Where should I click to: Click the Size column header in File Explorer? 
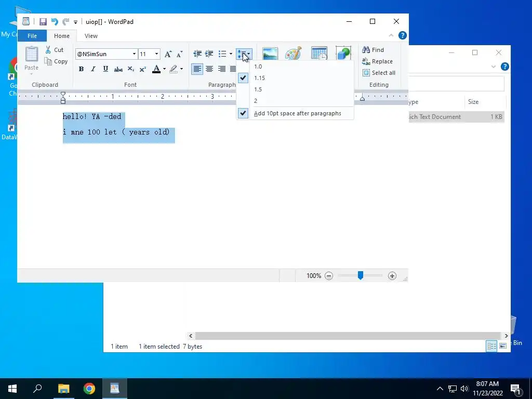[485, 102]
